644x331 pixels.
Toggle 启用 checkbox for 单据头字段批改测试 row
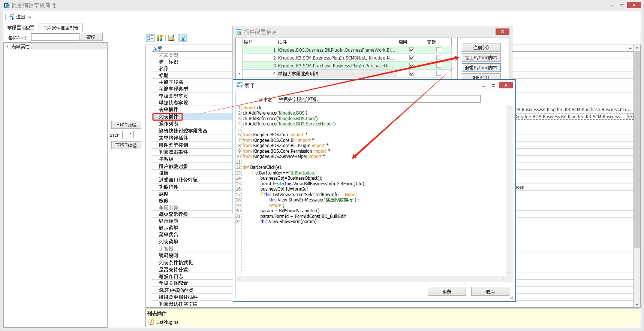tap(412, 73)
